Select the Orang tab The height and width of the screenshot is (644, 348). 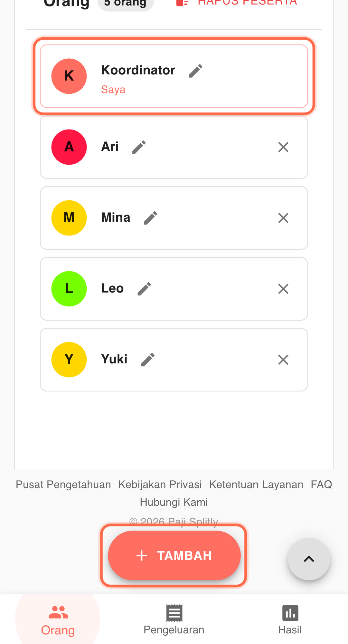coord(58,619)
